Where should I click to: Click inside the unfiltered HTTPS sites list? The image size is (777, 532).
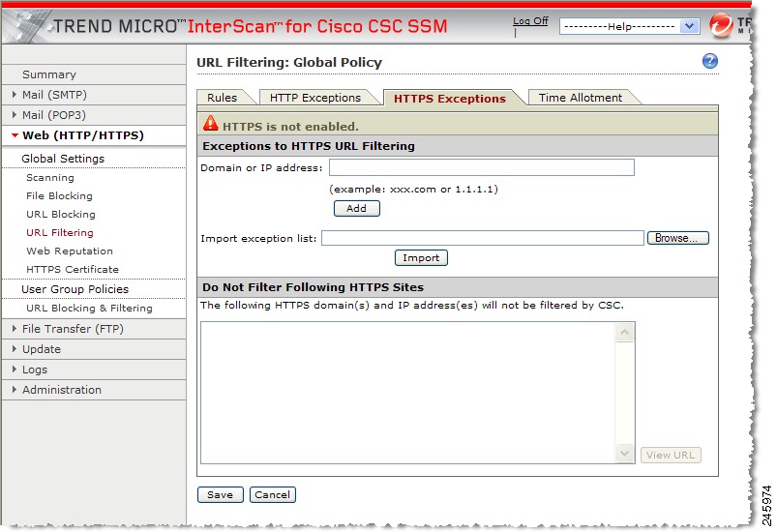(x=407, y=393)
